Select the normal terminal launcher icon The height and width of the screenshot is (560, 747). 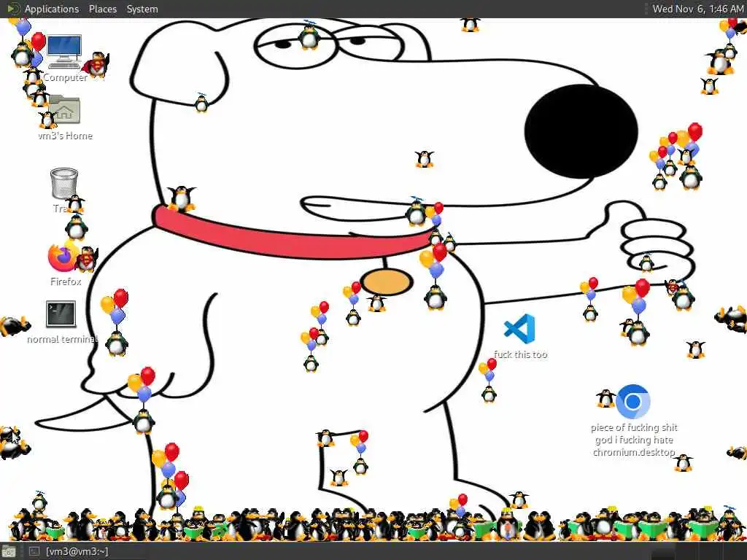point(61,314)
